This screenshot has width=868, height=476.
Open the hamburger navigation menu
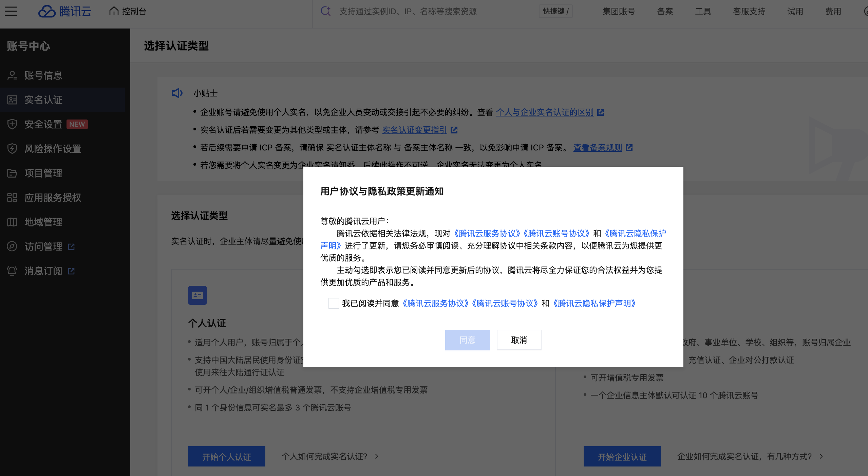(x=11, y=11)
